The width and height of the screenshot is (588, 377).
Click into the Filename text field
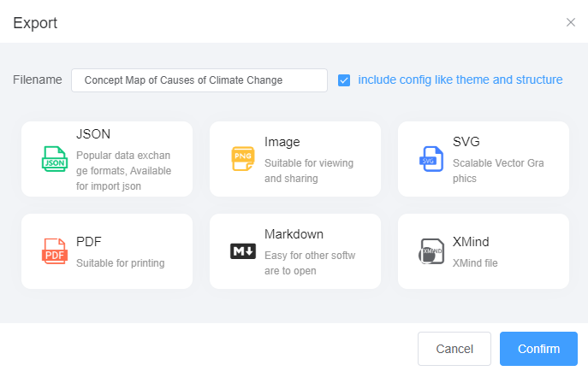[199, 80]
